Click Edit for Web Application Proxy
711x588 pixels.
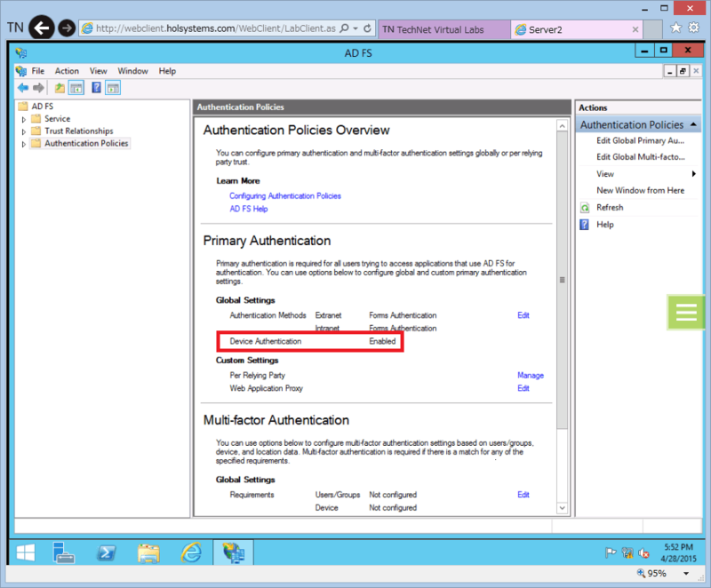click(x=523, y=388)
